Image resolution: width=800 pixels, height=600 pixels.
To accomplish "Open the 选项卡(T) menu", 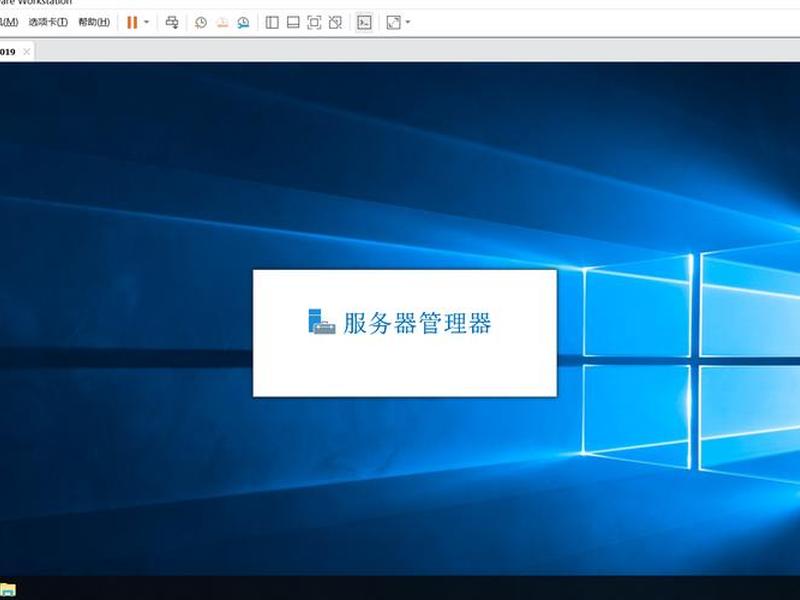I will pyautogui.click(x=48, y=22).
